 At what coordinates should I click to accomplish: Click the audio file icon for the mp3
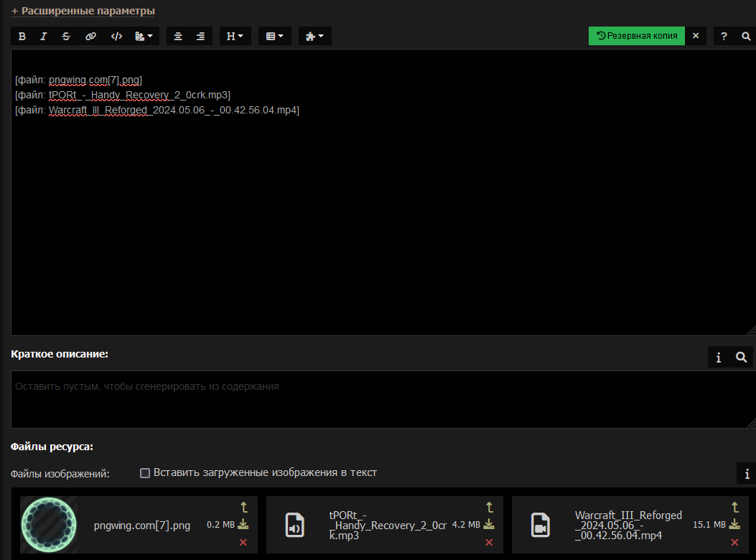294,525
